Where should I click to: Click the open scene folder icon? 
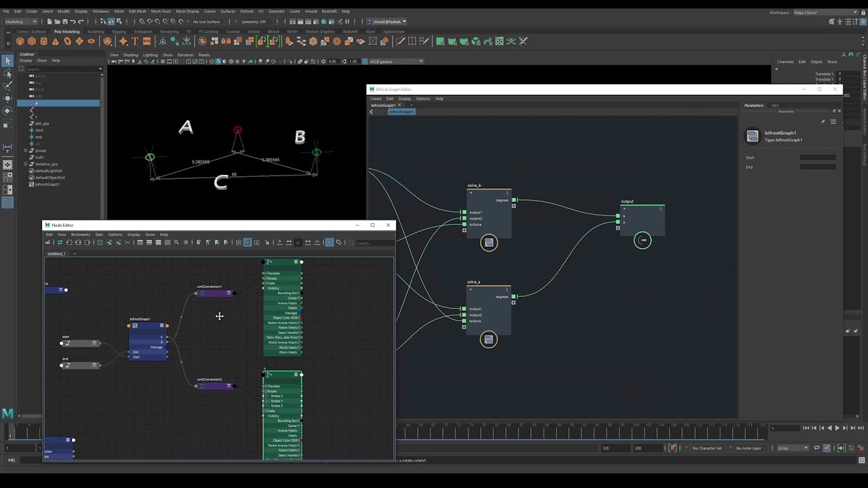57,22
